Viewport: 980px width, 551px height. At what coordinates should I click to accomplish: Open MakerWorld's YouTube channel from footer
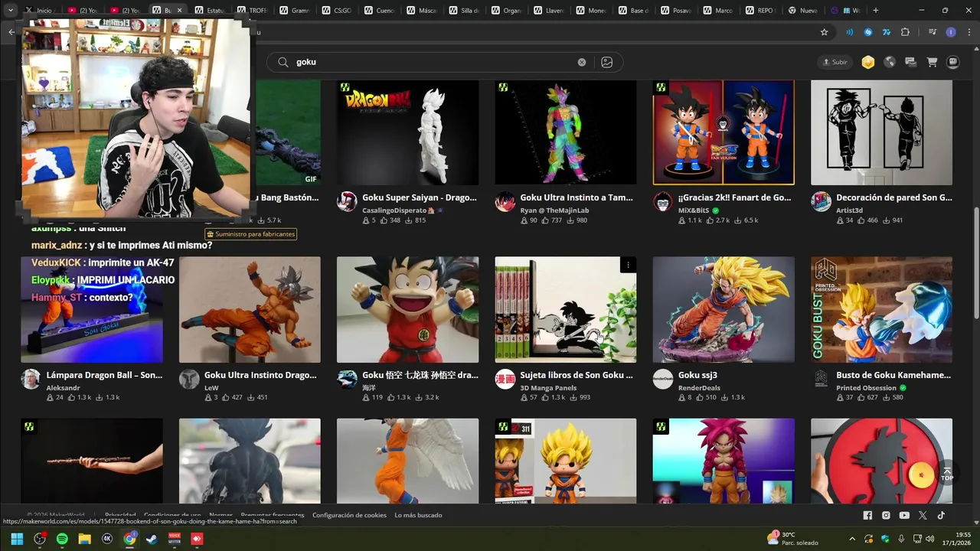coord(904,516)
